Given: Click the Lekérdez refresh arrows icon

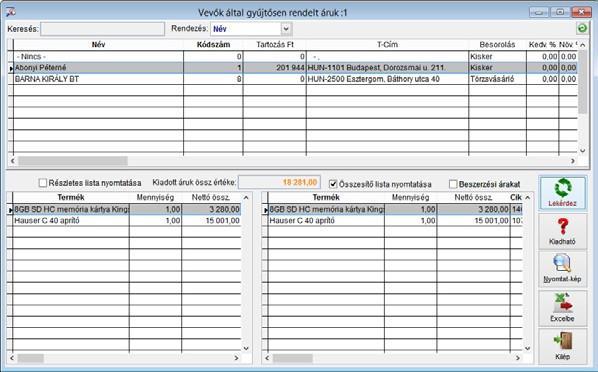Looking at the screenshot, I should (x=563, y=188).
